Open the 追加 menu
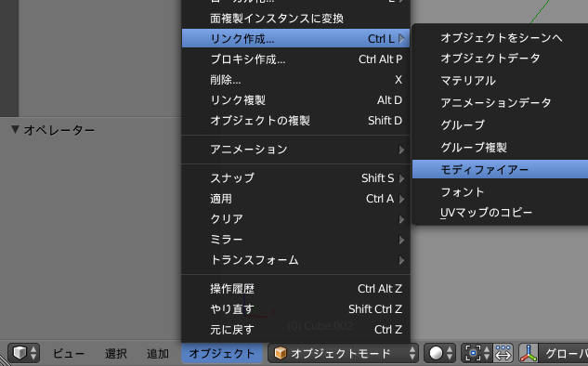 (158, 353)
